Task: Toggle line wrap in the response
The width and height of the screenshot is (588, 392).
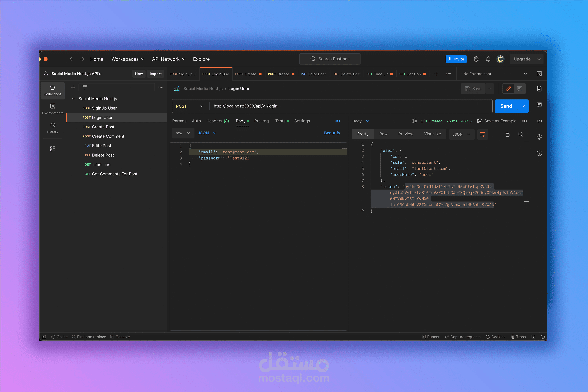Action: pyautogui.click(x=483, y=134)
